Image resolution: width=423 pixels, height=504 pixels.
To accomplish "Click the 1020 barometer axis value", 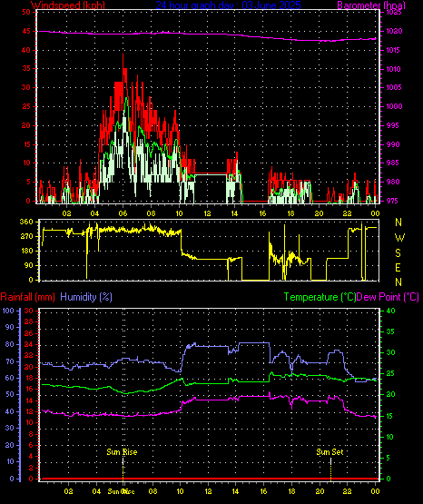I will 394,31.
